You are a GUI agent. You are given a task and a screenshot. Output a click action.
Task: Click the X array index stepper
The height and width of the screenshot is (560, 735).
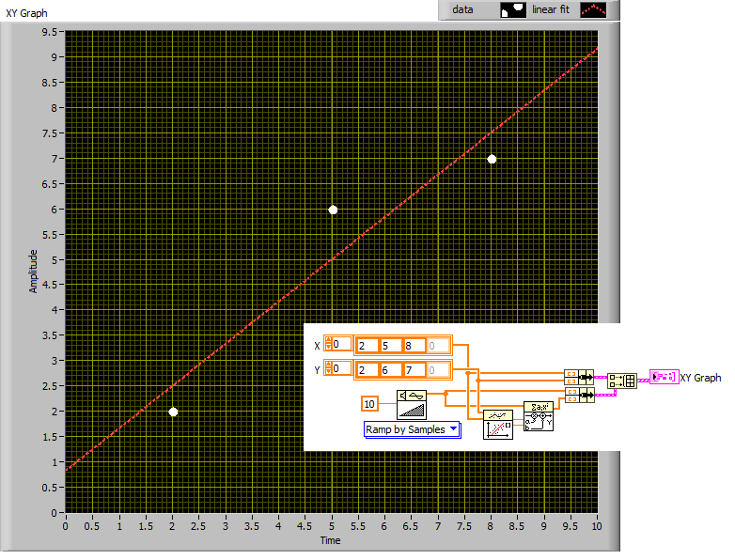(328, 345)
